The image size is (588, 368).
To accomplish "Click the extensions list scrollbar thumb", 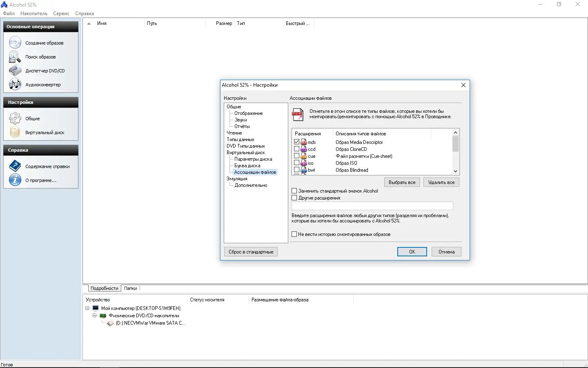I will click(456, 144).
